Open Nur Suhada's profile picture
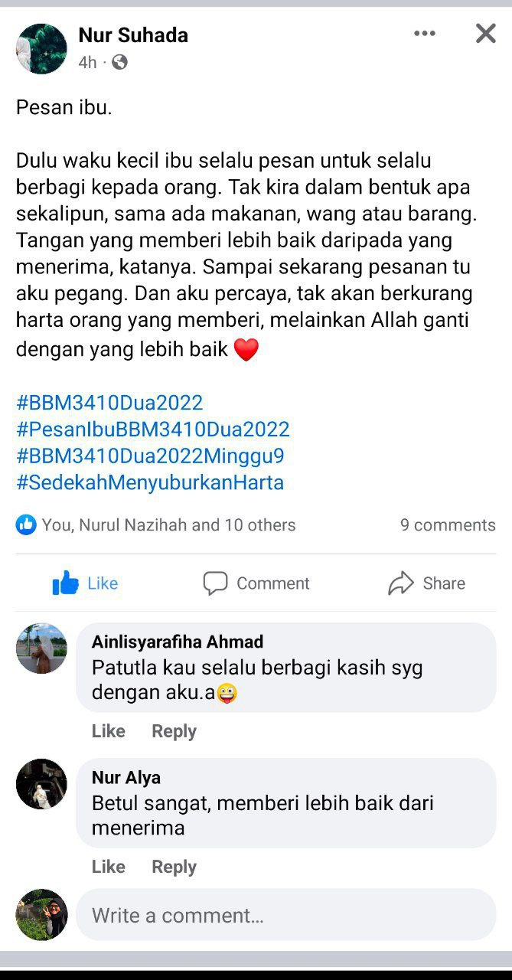 pyautogui.click(x=41, y=48)
